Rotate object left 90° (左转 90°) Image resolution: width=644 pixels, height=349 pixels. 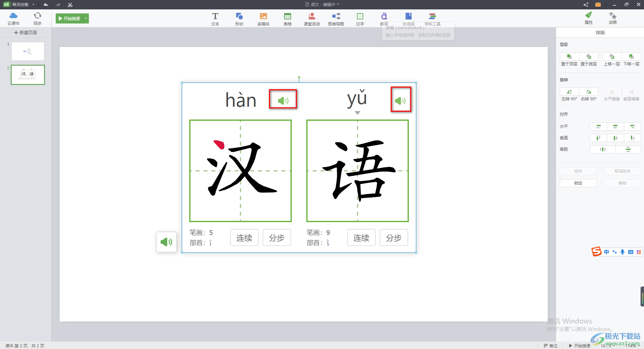[569, 92]
